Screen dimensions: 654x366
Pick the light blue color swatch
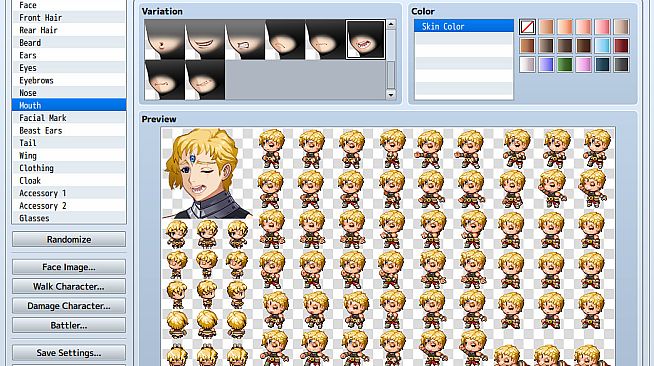(602, 46)
